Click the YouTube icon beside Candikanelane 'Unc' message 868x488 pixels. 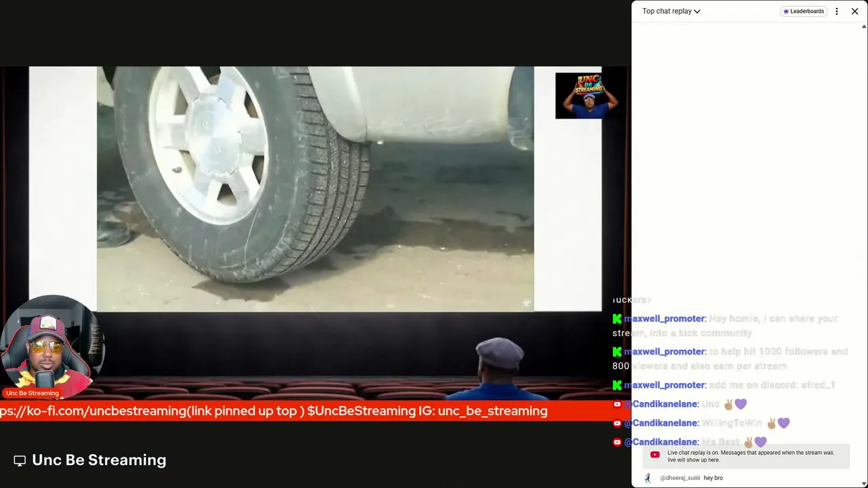point(617,404)
